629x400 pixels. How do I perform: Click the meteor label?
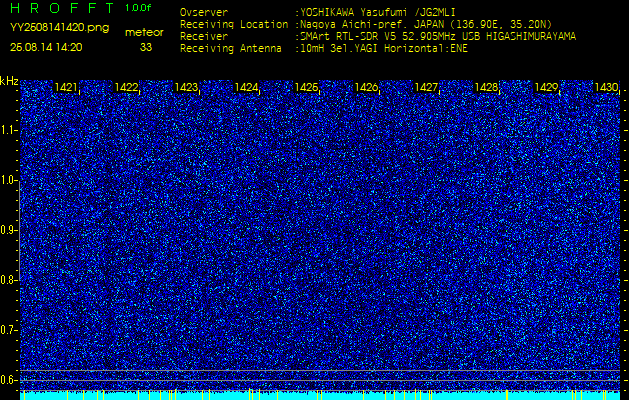(x=144, y=33)
